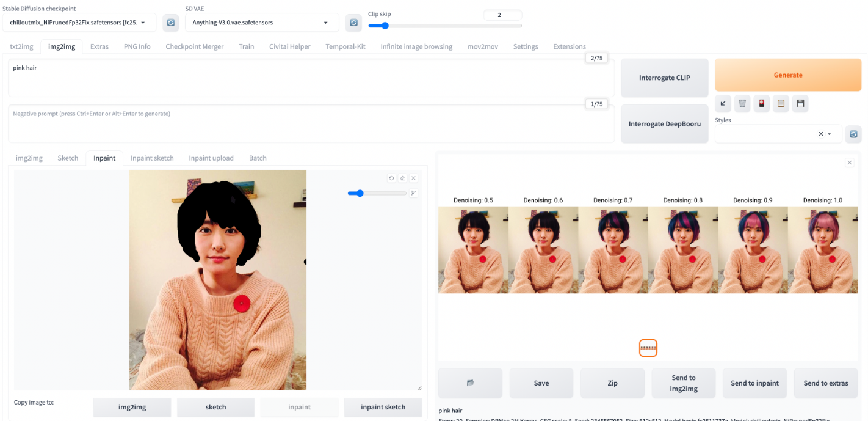Expand the Styles dropdown arrow

tap(830, 134)
